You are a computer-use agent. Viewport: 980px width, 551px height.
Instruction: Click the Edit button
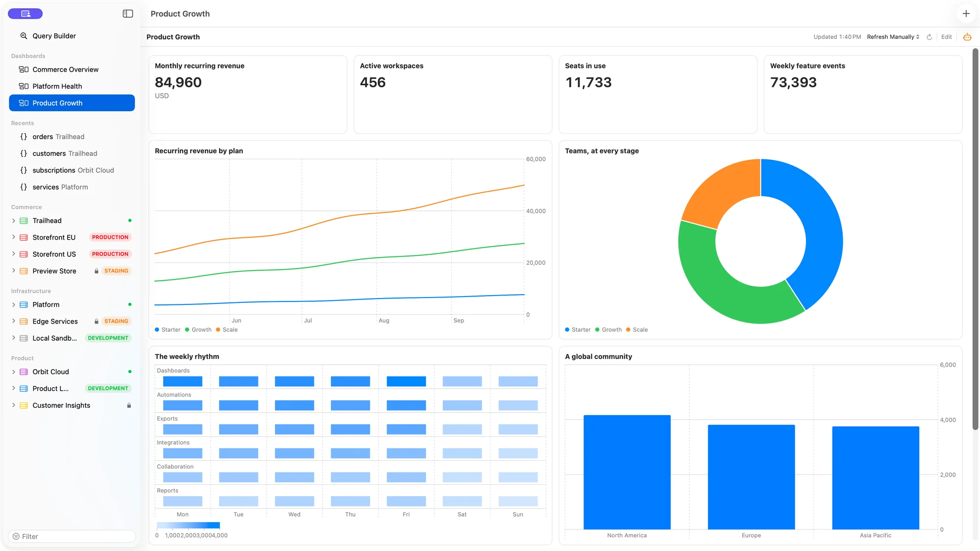tap(946, 37)
